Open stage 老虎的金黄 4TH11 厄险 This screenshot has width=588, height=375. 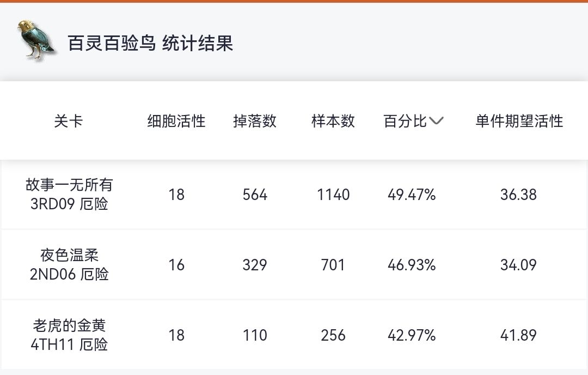coord(69,335)
